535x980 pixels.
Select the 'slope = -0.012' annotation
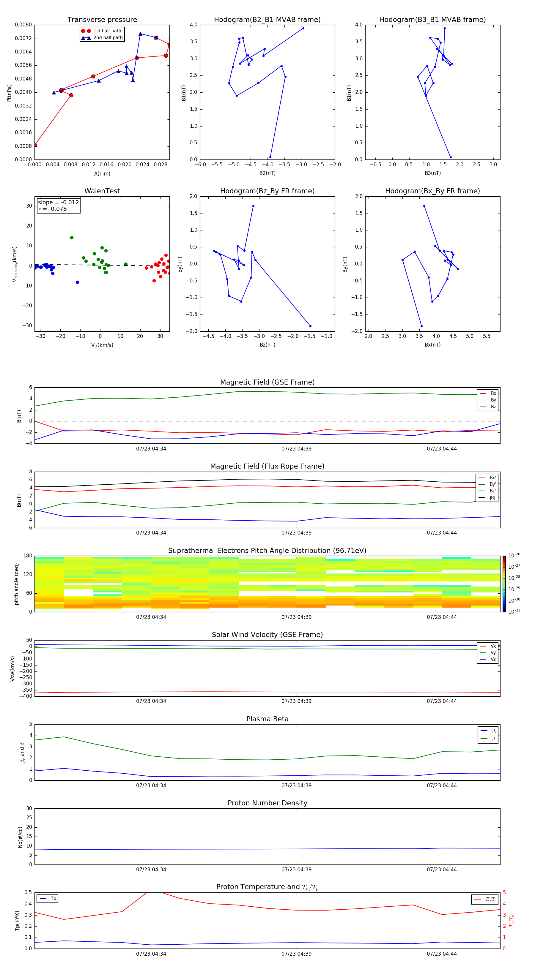[x=58, y=203]
